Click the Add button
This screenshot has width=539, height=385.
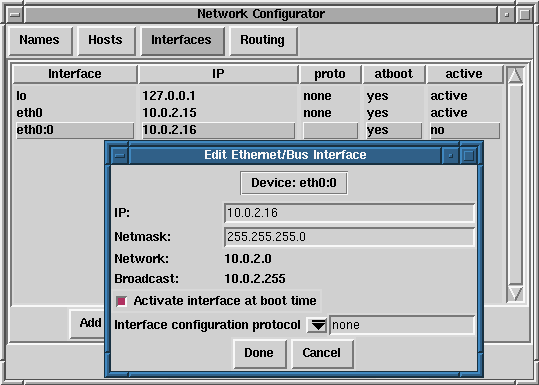pos(88,323)
